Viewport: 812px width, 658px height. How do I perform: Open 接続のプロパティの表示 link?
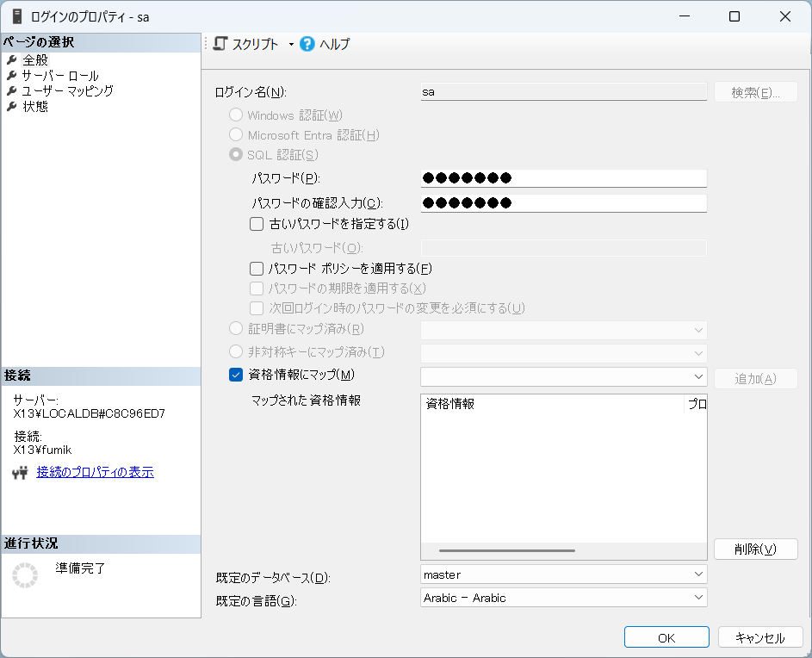(x=95, y=472)
